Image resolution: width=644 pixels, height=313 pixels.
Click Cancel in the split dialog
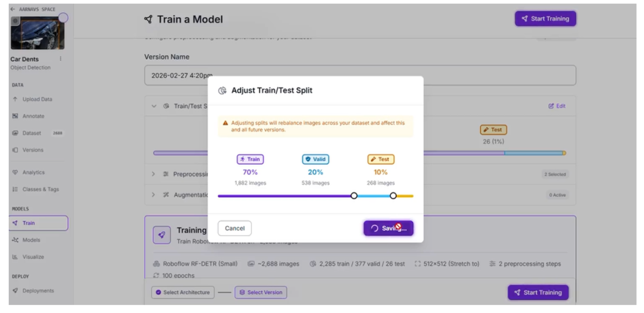pos(234,228)
